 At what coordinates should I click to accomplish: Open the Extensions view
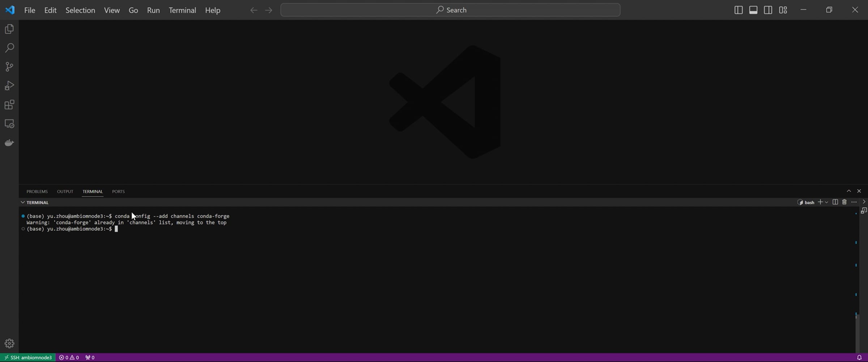point(9,105)
